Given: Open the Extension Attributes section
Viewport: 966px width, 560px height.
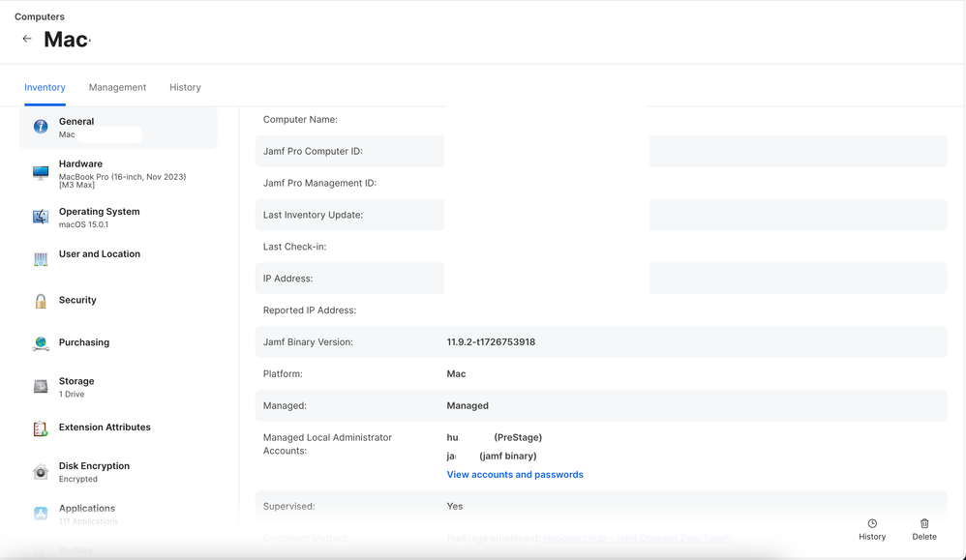Looking at the screenshot, I should tap(118, 427).
